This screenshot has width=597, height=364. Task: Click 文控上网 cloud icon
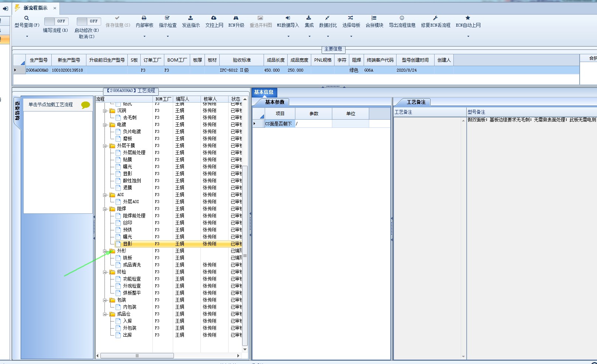pos(214,18)
